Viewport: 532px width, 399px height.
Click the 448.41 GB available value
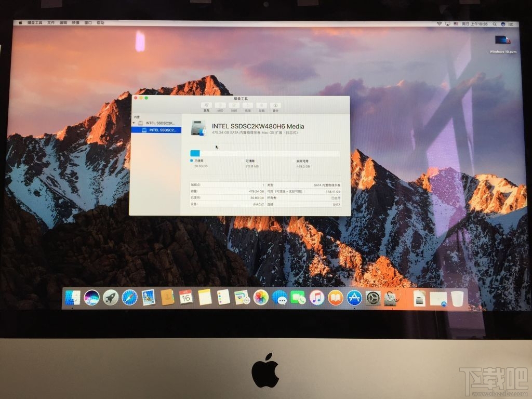332,191
